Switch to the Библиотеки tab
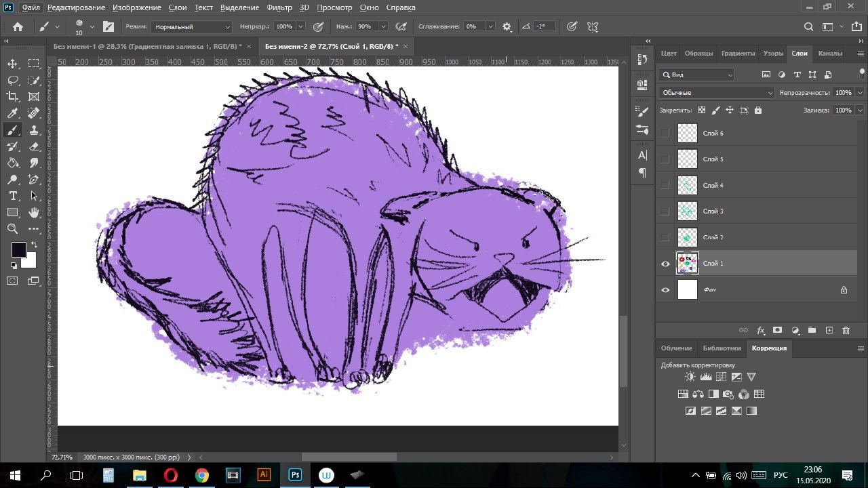Screen dimensions: 868x488 (722, 348)
